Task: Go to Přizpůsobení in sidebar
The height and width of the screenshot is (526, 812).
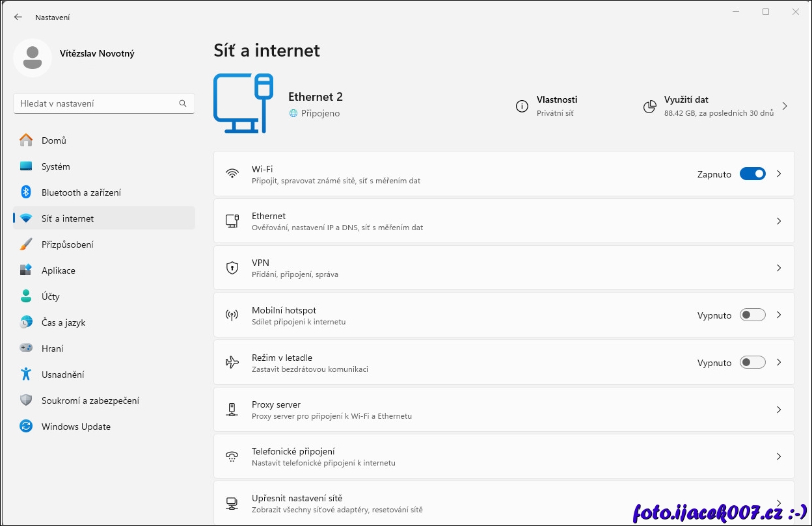Action: (x=68, y=244)
